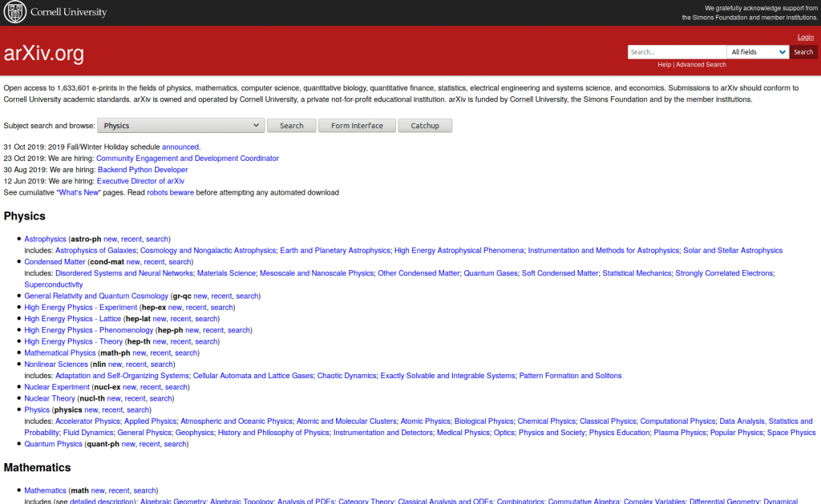Click the Cornell University seal logo
This screenshot has width=821, height=504.
[x=14, y=12]
